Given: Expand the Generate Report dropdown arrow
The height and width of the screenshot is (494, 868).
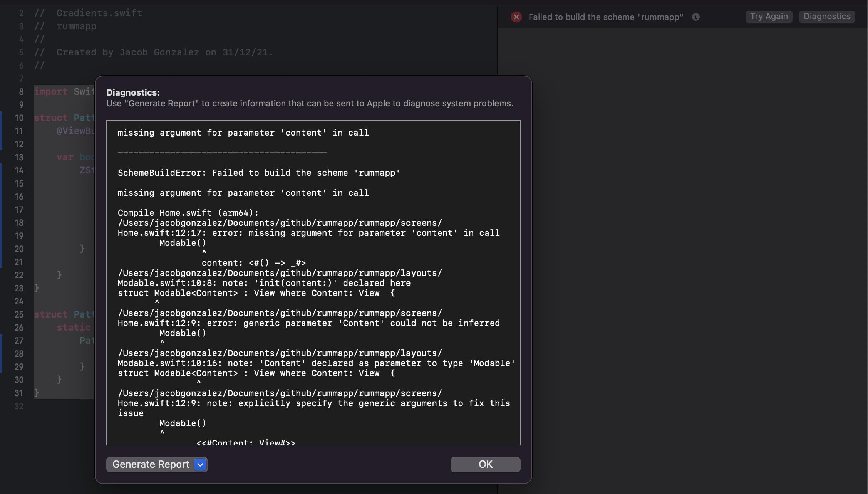Looking at the screenshot, I should tap(200, 465).
